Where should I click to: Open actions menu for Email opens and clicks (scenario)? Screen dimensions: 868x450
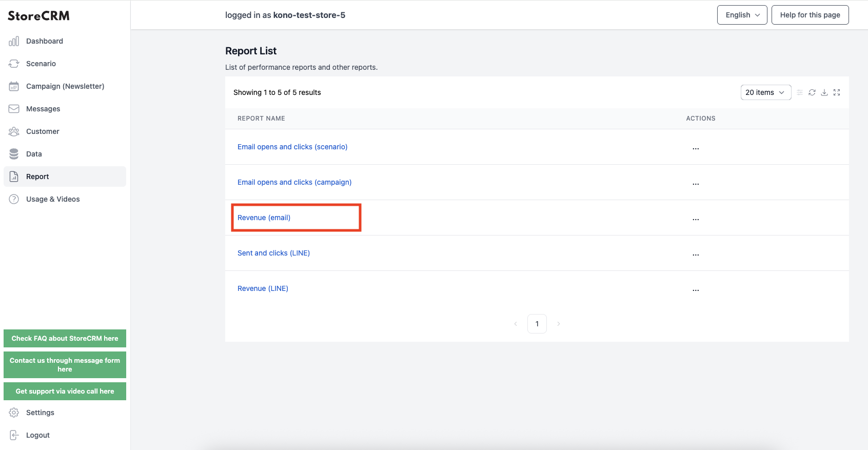[x=696, y=148]
